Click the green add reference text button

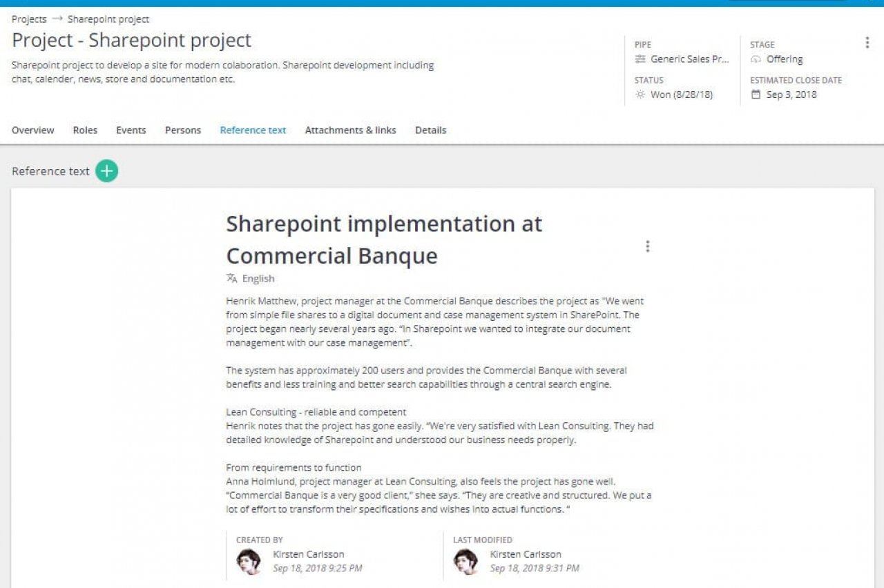(107, 171)
